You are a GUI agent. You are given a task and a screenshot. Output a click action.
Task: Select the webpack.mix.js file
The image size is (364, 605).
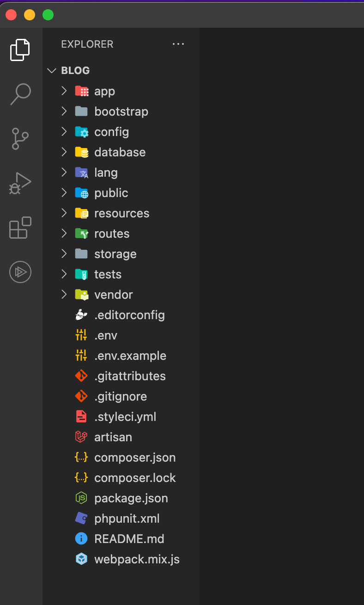coord(137,559)
